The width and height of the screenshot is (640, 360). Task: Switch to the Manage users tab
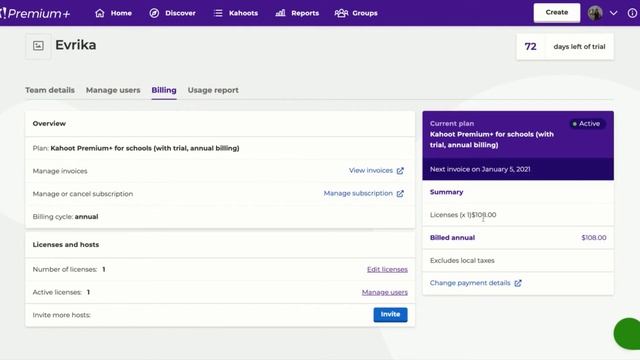[113, 90]
